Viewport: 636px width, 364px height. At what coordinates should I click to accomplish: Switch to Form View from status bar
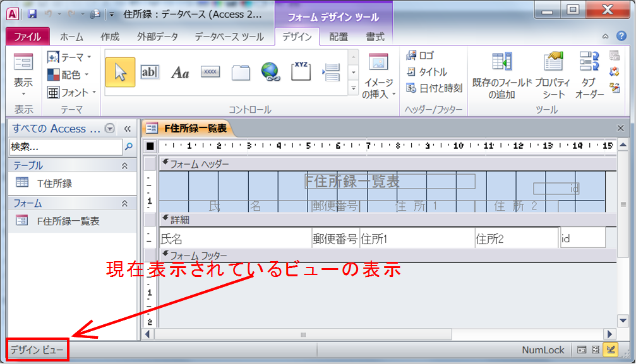pos(582,350)
